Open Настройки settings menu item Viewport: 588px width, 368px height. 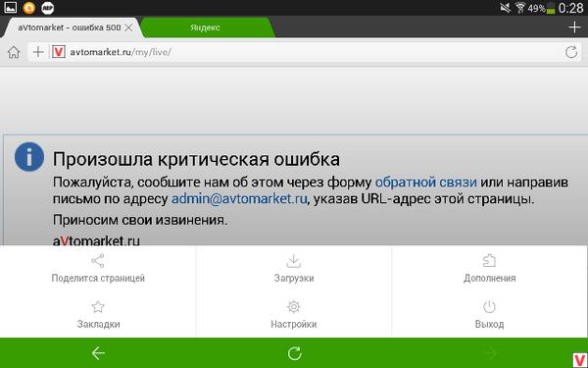pyautogui.click(x=294, y=315)
